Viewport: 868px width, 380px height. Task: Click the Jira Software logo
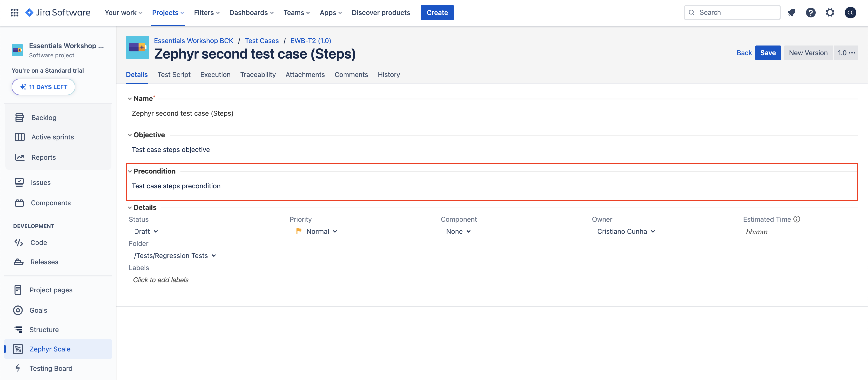tap(58, 12)
